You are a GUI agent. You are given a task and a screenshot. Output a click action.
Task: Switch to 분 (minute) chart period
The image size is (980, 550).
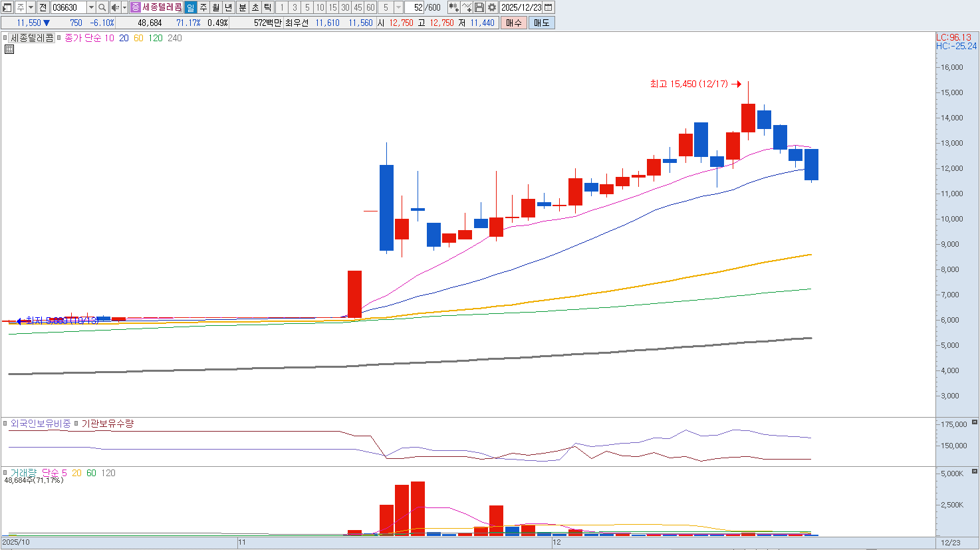(x=242, y=7)
